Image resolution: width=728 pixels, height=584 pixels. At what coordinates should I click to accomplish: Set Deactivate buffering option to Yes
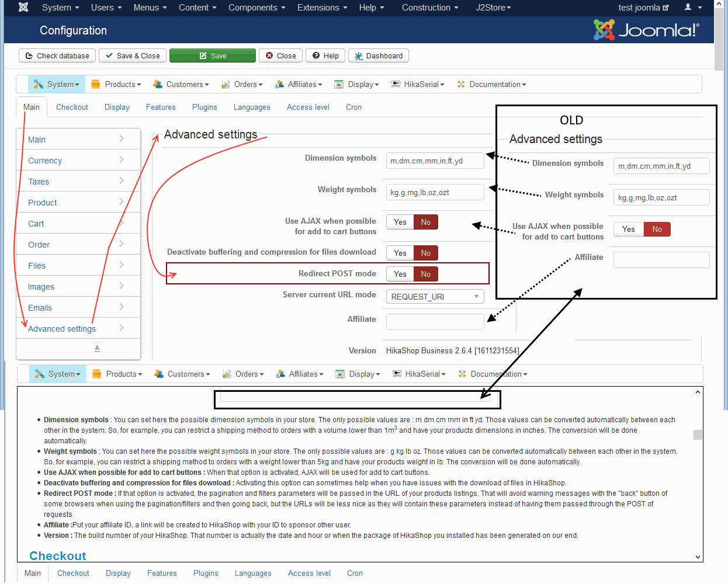point(400,253)
